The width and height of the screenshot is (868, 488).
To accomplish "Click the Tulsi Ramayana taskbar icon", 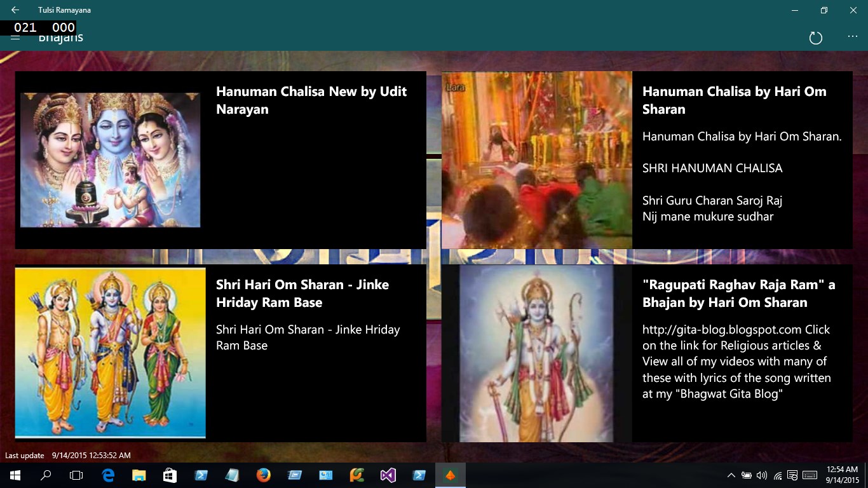I will click(451, 475).
